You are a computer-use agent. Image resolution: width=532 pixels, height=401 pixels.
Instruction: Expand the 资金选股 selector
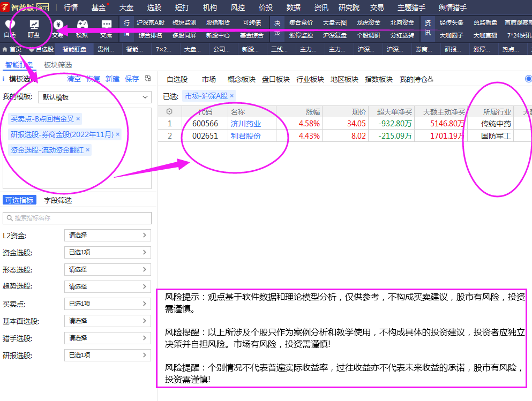(x=108, y=252)
